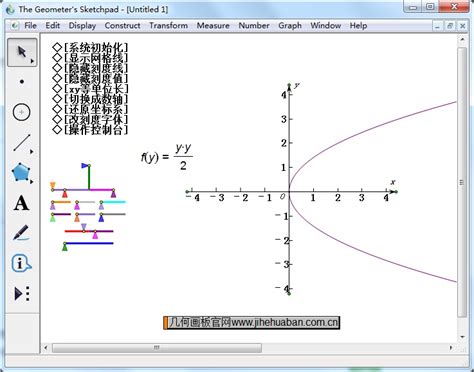Screen dimensions: 474x372
Task: Click the [切换成数轴] action button
Action: pos(90,99)
